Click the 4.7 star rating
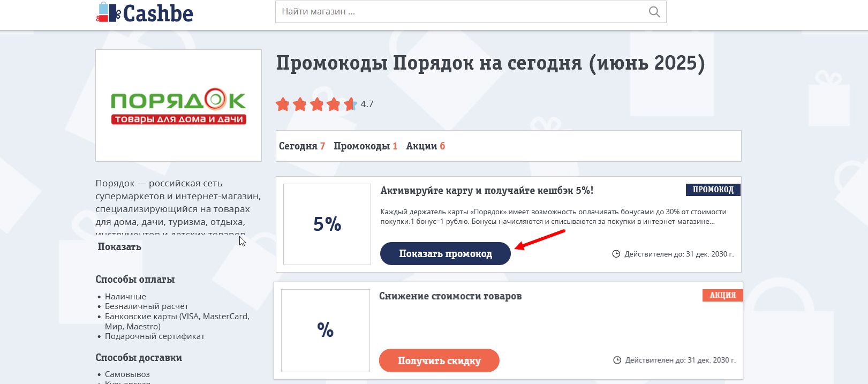868x384 pixels. [x=324, y=104]
